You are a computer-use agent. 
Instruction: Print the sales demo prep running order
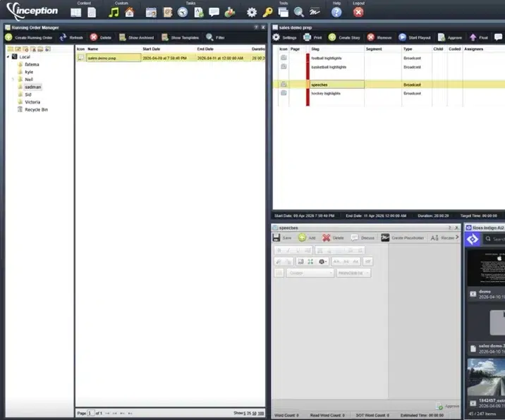[312, 37]
